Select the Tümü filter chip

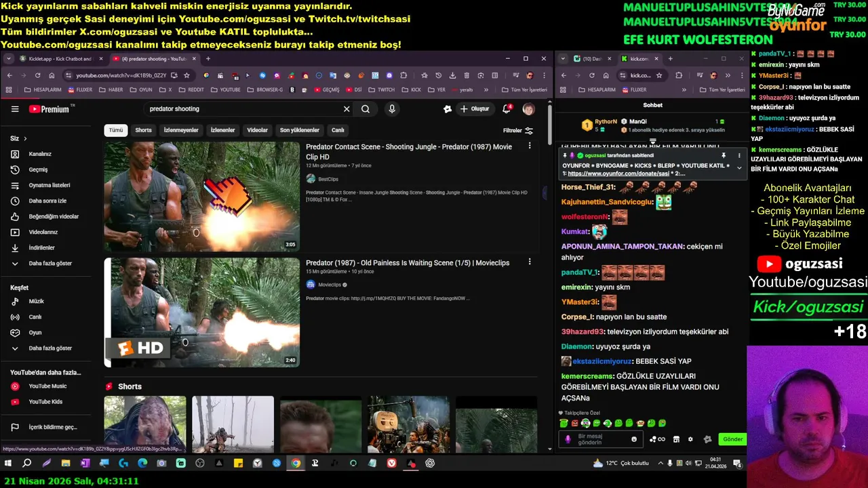click(x=116, y=130)
